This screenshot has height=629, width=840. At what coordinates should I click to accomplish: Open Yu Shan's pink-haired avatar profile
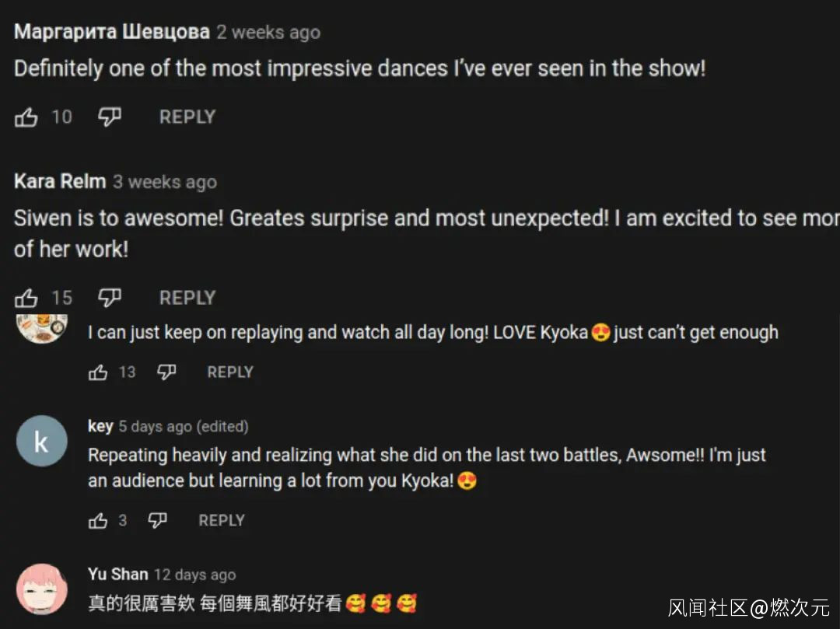tap(42, 589)
